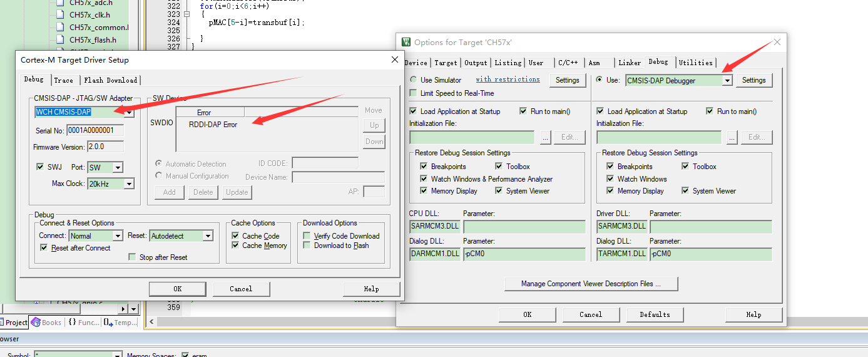This screenshot has width=868, height=357.
Task: Expand the Reset Autodetect dropdown
Action: click(208, 236)
